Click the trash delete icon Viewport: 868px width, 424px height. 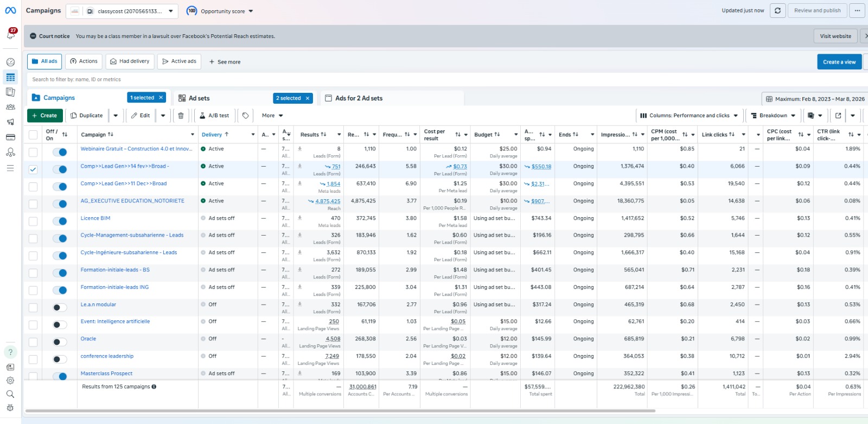click(181, 116)
